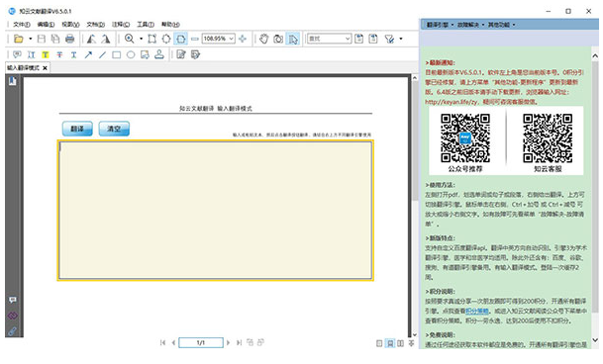Image resolution: width=603 pixels, height=364 pixels.
Task: Click the open file folder icon
Action: tap(18, 39)
